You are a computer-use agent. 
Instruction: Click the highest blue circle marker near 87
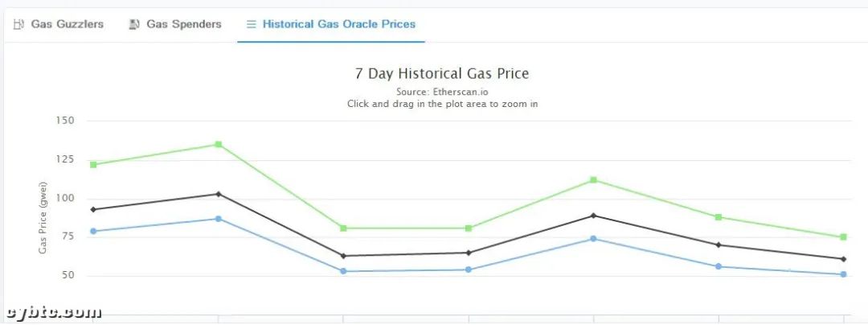[219, 219]
